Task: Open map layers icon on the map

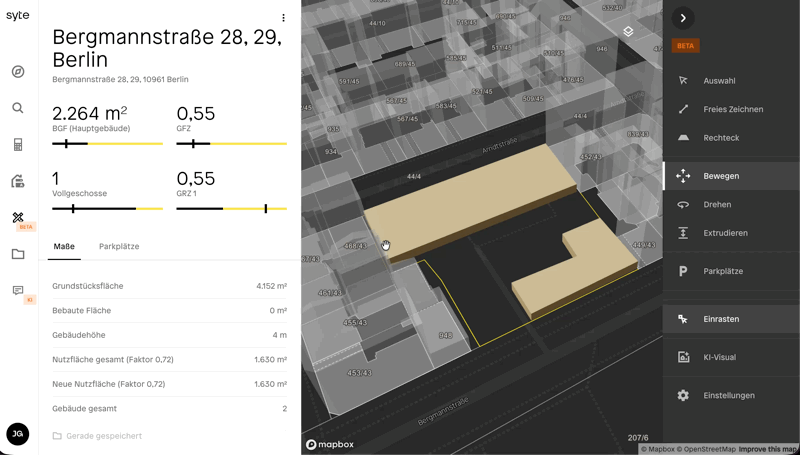Action: click(628, 32)
